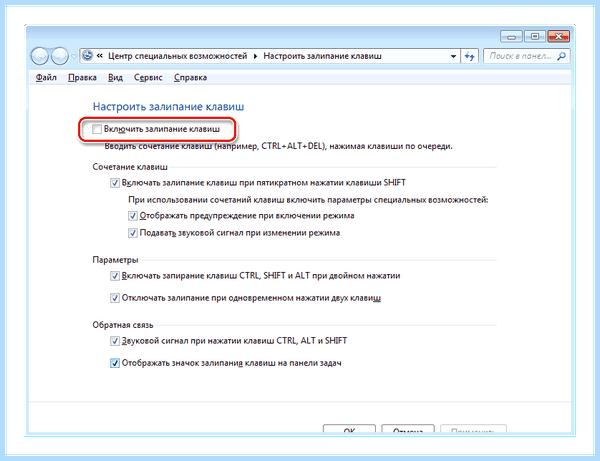Click the Forward navigation arrow button
Image resolution: width=600 pixels, height=461 pixels.
click(59, 56)
